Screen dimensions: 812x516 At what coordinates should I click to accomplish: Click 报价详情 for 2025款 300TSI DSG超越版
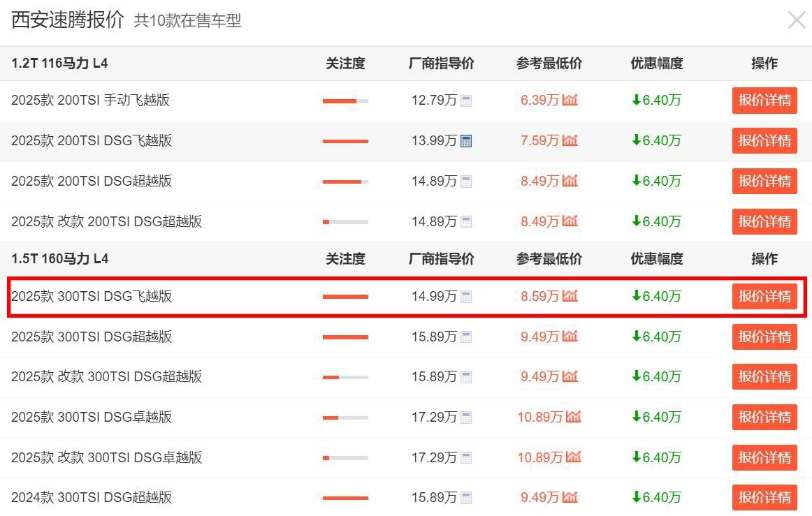click(764, 337)
